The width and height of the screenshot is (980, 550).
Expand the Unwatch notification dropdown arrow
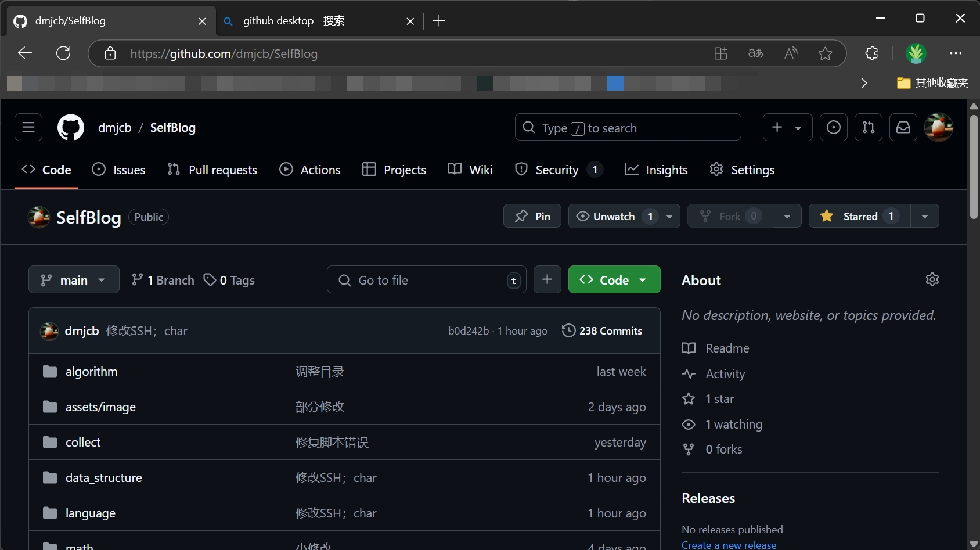(x=669, y=216)
